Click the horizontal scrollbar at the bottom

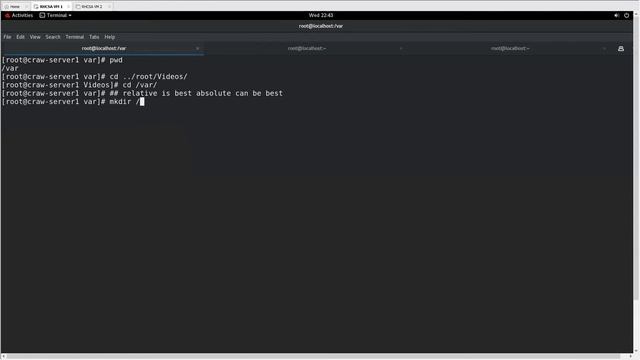pos(314,356)
